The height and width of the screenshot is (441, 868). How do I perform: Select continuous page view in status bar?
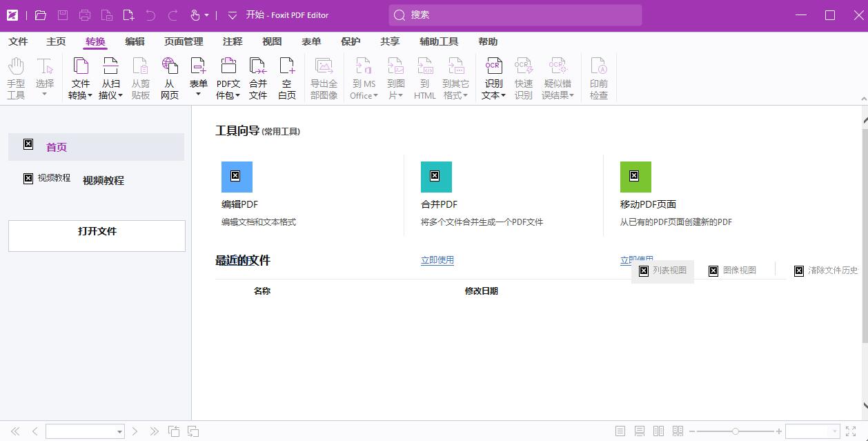tap(640, 431)
